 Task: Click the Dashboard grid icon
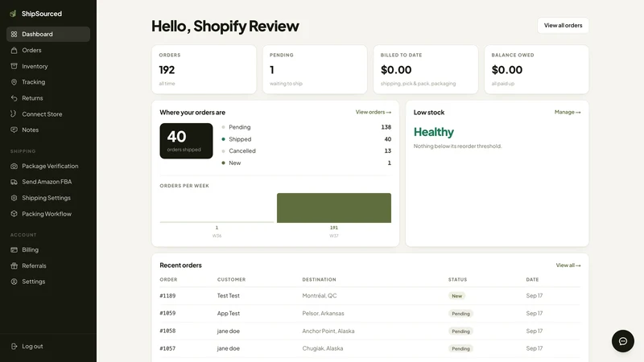point(14,34)
